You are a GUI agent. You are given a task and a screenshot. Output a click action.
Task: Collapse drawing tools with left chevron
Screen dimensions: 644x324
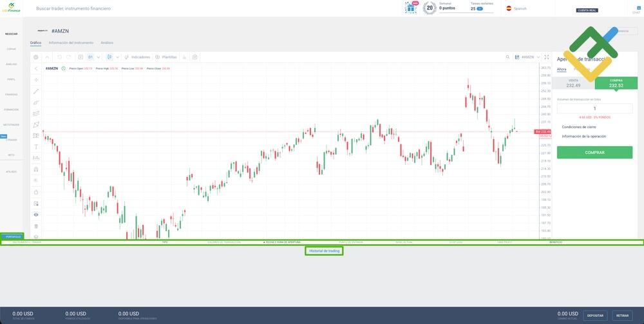click(36, 68)
